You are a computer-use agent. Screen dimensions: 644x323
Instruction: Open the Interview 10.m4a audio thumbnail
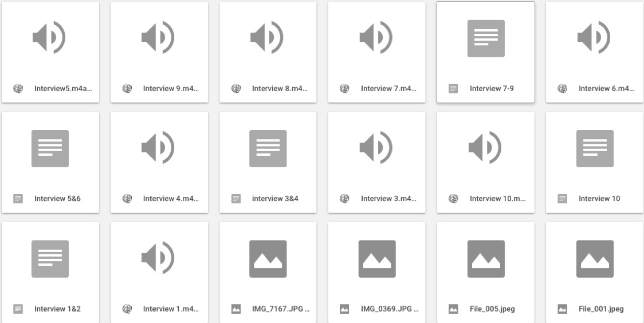click(485, 149)
